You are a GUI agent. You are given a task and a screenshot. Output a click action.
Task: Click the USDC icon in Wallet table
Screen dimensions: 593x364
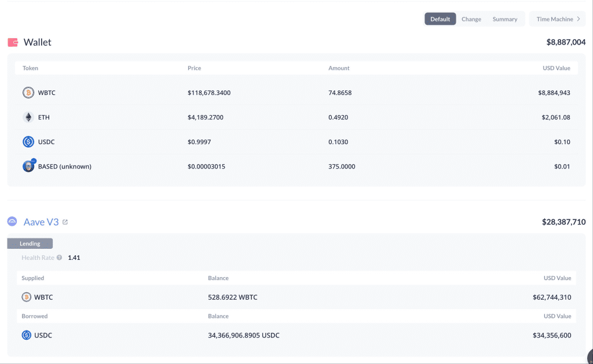point(28,142)
